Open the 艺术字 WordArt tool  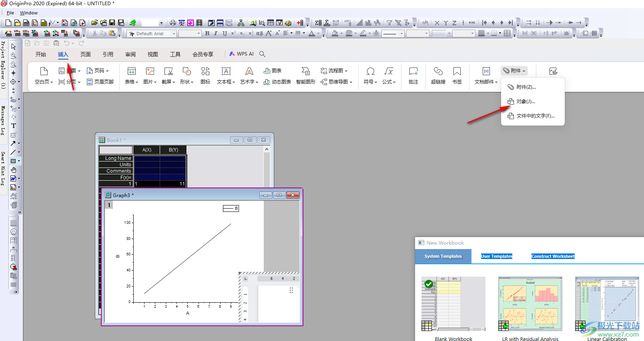coord(249,72)
